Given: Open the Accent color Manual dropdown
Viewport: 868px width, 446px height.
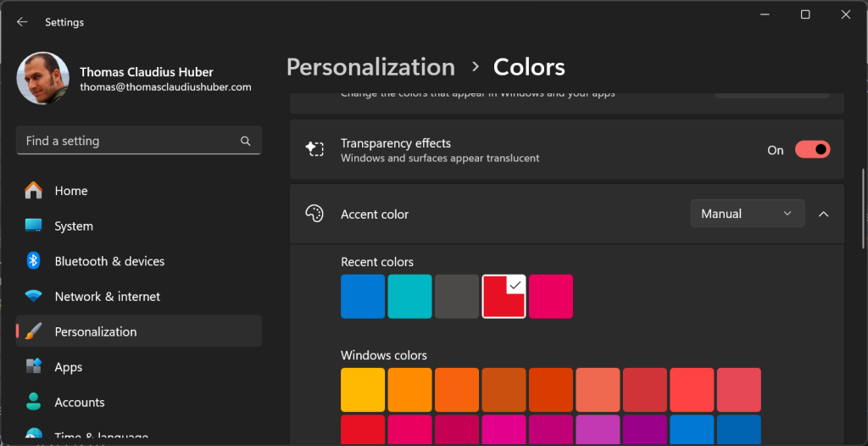Looking at the screenshot, I should point(748,214).
